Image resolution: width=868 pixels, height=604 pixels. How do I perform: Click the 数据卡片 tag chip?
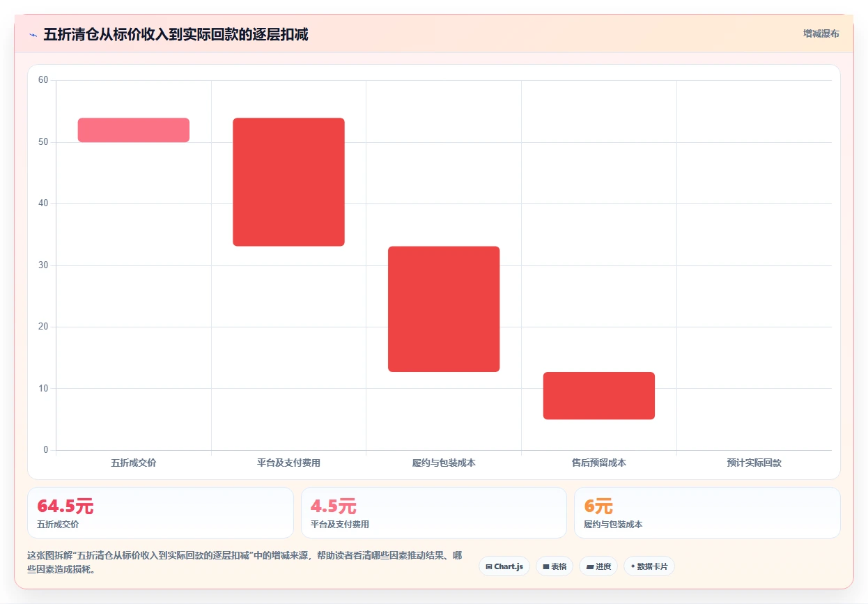tap(649, 566)
